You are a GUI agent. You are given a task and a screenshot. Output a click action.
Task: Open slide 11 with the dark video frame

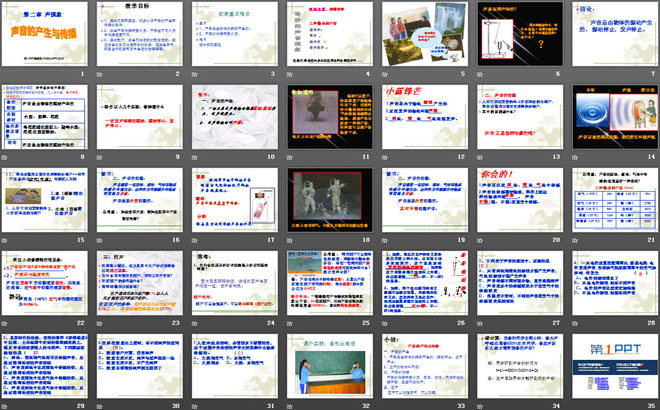click(329, 119)
